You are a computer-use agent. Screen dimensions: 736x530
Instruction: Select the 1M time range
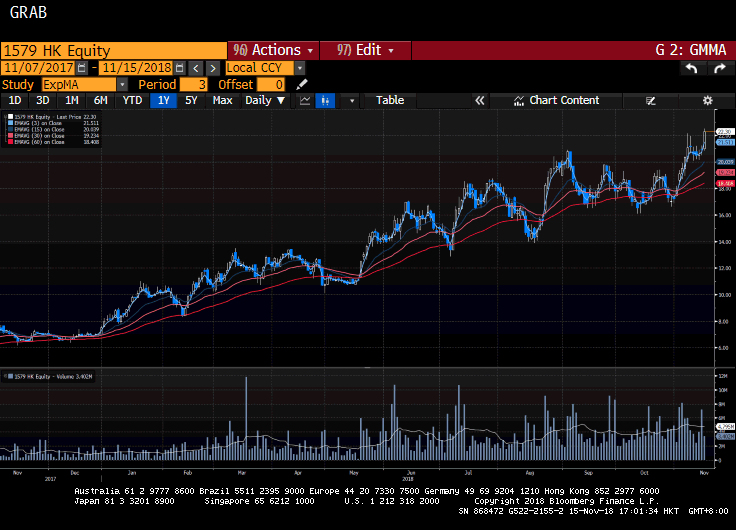(71, 100)
